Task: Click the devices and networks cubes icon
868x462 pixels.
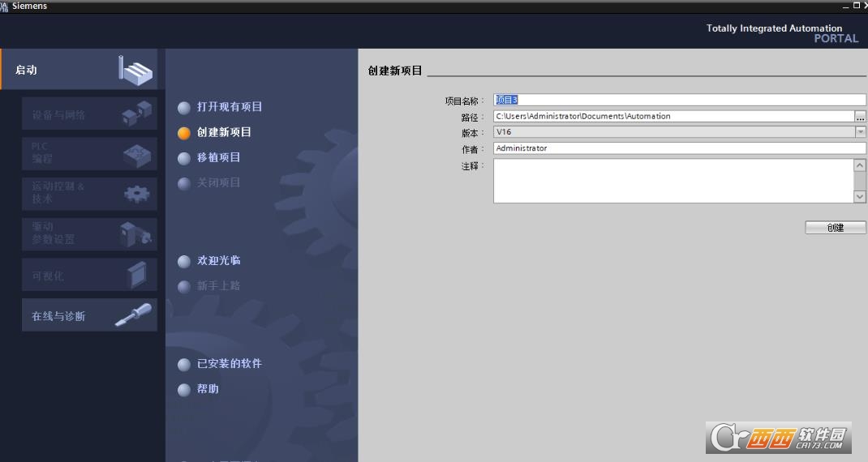Action: pos(137,113)
